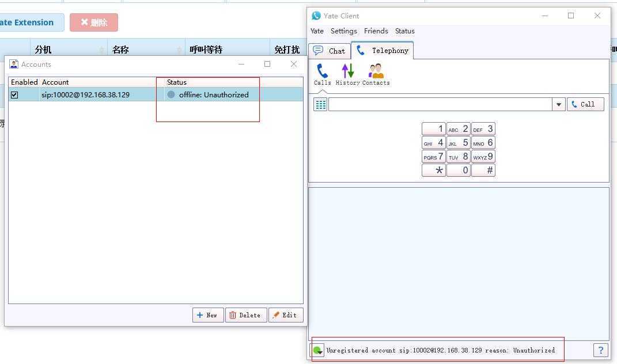
Task: Open the Yate menu
Action: click(317, 31)
